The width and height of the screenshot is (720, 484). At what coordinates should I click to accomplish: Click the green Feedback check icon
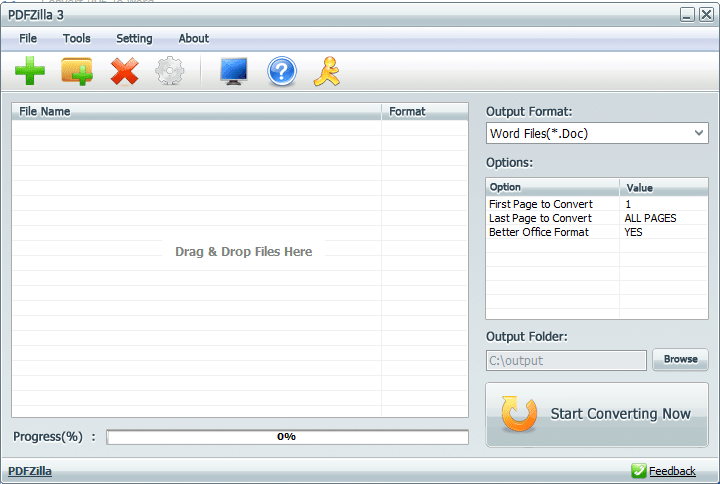(638, 471)
